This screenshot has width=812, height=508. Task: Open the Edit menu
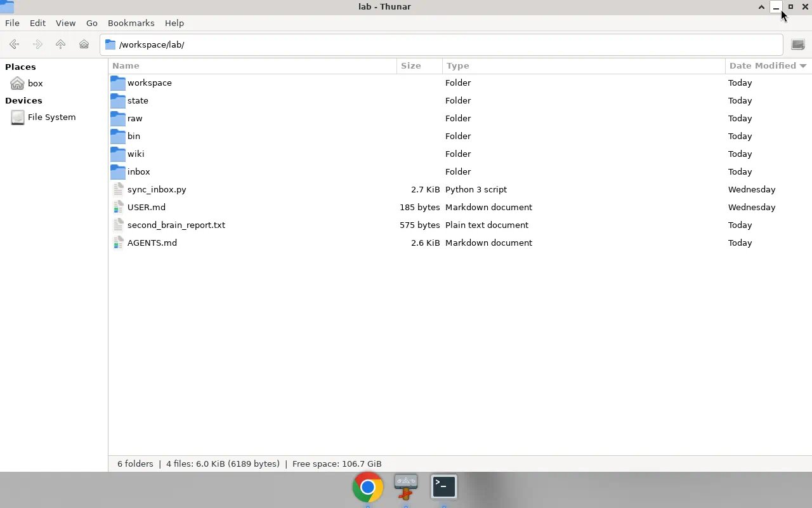(37, 23)
